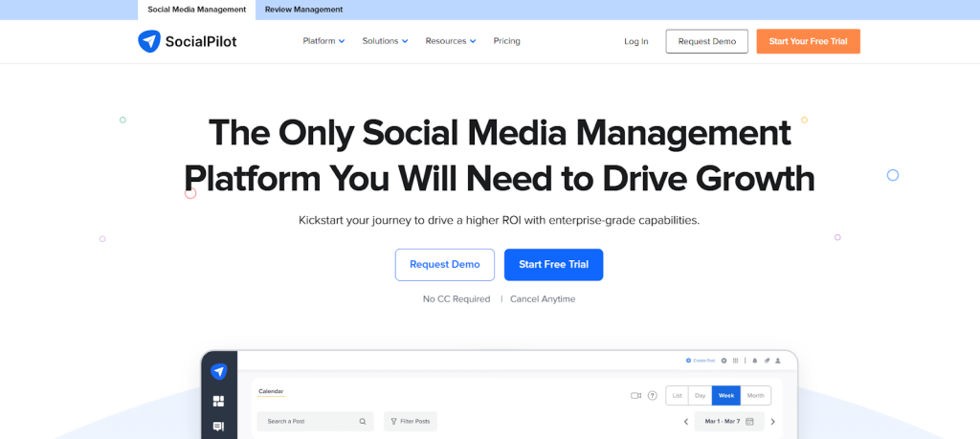This screenshot has width=980, height=439.
Task: Click the columns icon next to the settings gear
Action: click(x=736, y=361)
